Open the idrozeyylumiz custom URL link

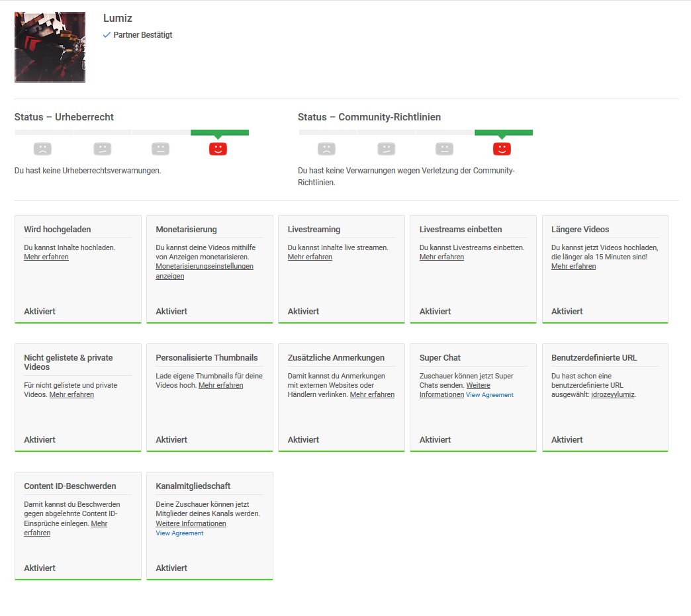(x=612, y=394)
